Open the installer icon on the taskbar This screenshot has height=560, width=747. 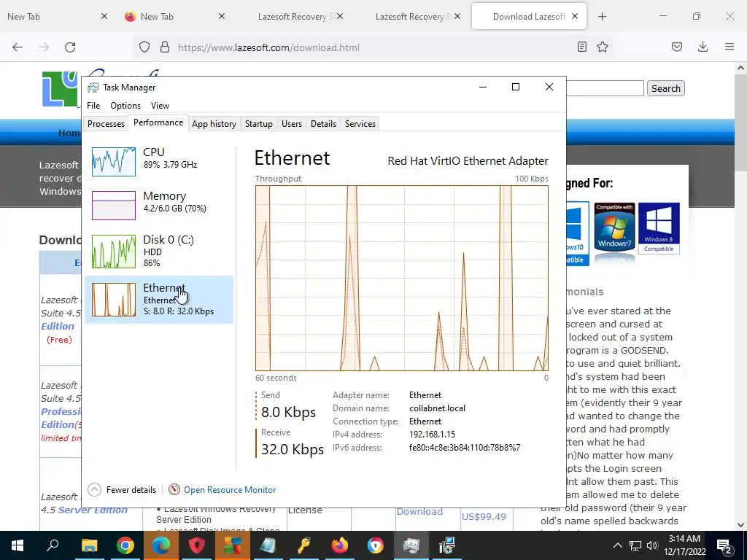[x=447, y=545]
